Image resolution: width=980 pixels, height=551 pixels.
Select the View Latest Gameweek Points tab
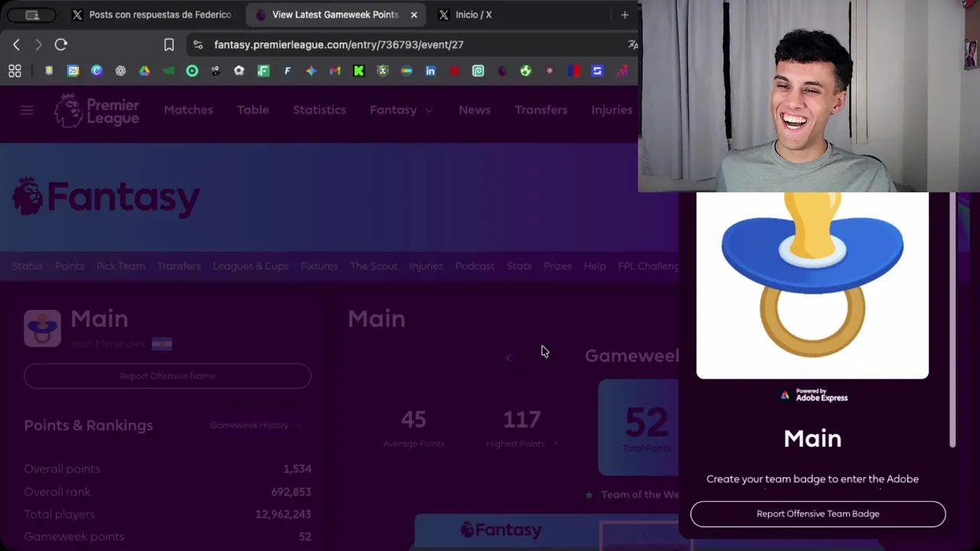pyautogui.click(x=335, y=15)
